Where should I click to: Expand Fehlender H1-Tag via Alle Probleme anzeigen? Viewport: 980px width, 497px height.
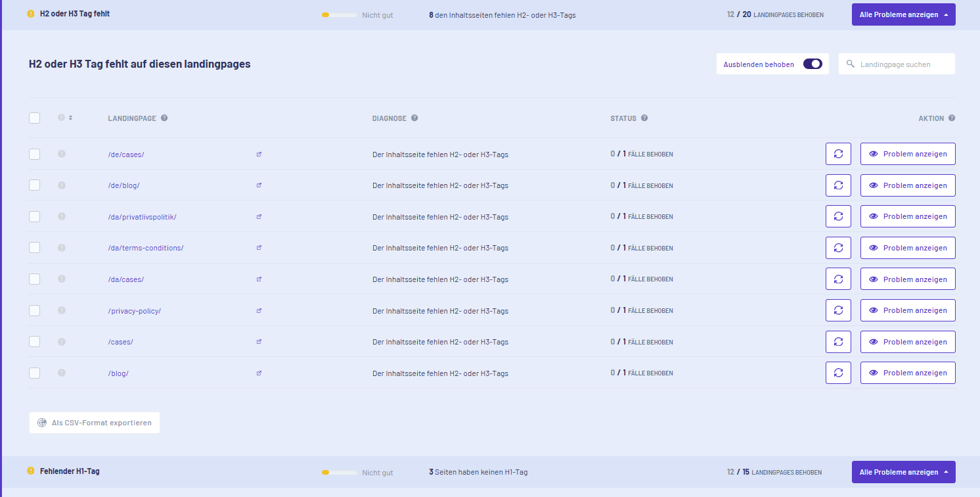903,472
